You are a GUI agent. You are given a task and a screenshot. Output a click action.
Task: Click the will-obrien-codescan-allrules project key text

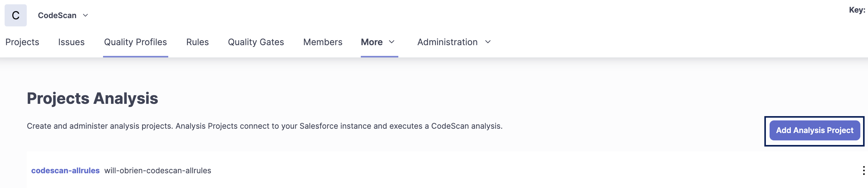(158, 170)
